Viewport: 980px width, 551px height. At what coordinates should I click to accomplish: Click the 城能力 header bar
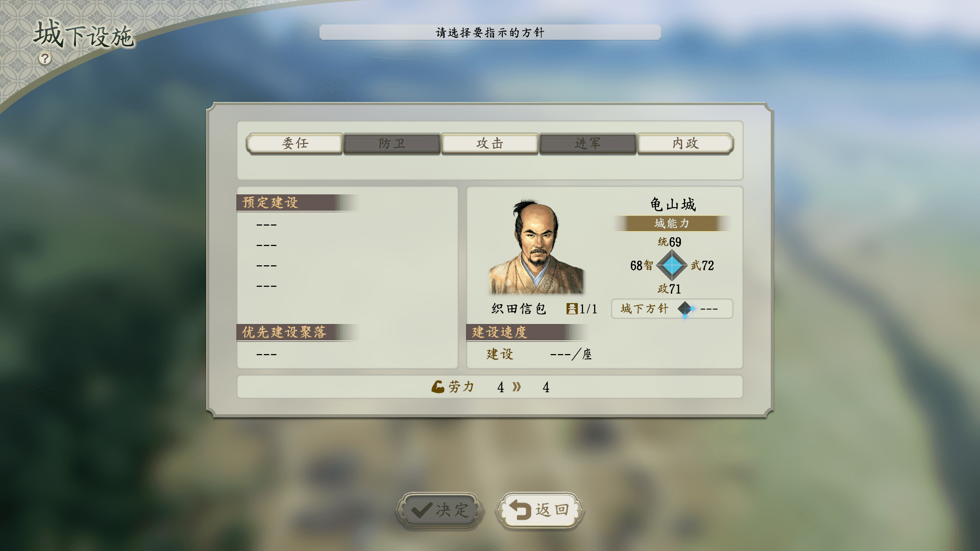tap(672, 223)
